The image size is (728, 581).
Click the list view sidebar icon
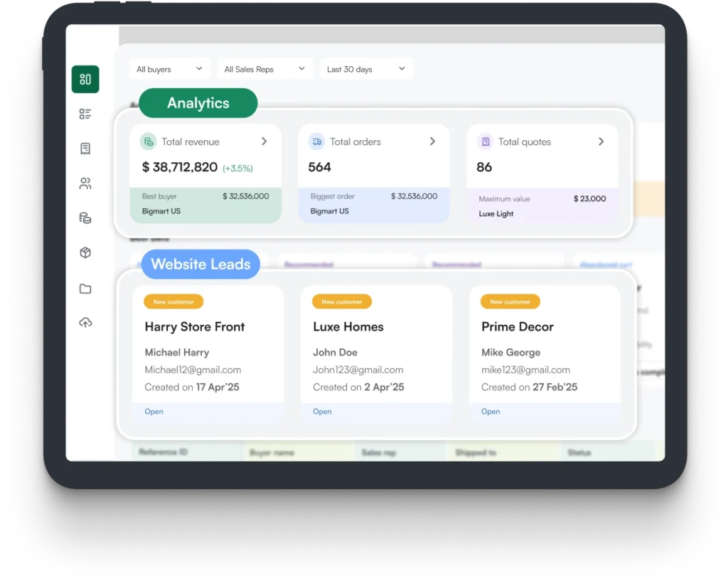pyautogui.click(x=85, y=114)
